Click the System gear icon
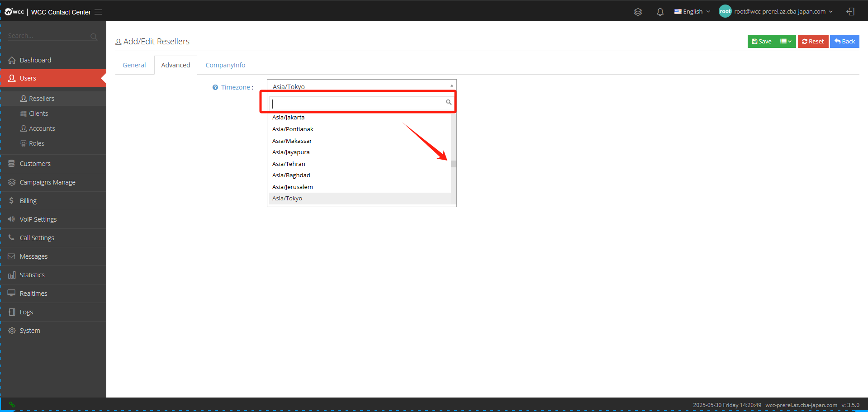868x412 pixels. (x=12, y=331)
